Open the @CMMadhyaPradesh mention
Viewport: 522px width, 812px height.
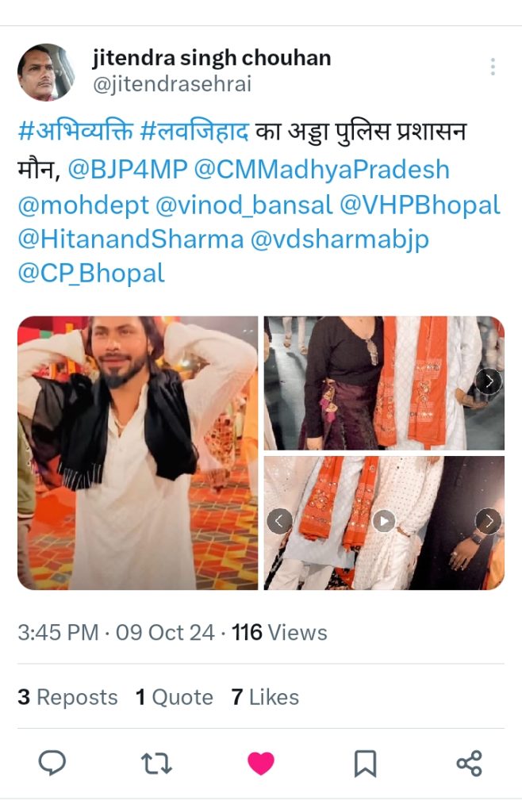[321, 170]
